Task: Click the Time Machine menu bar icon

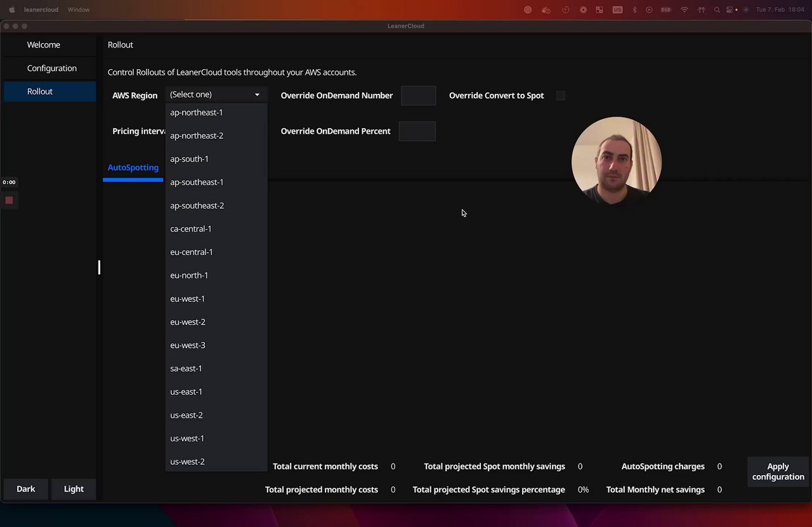Action: tap(565, 10)
